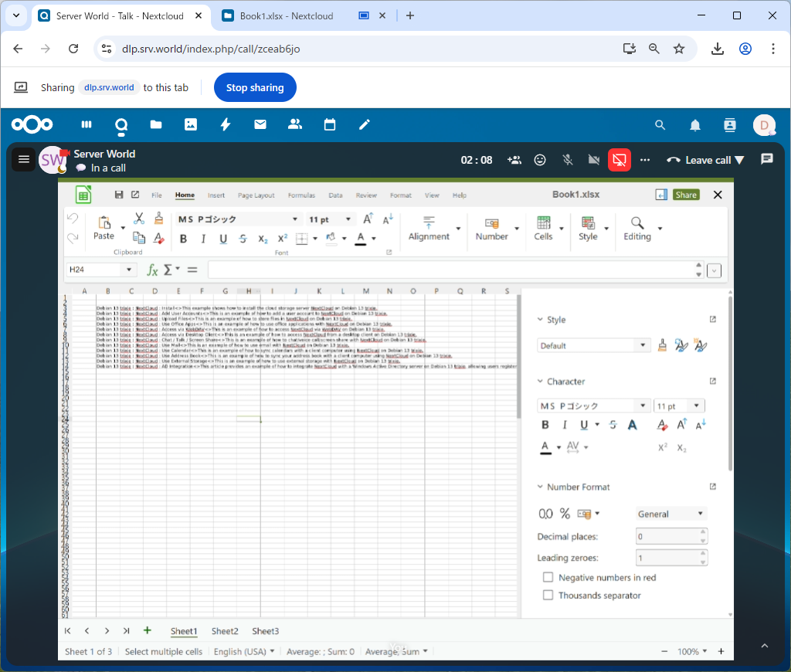This screenshot has width=791, height=672.
Task: Click the stop screen sharing red icon
Action: (619, 160)
